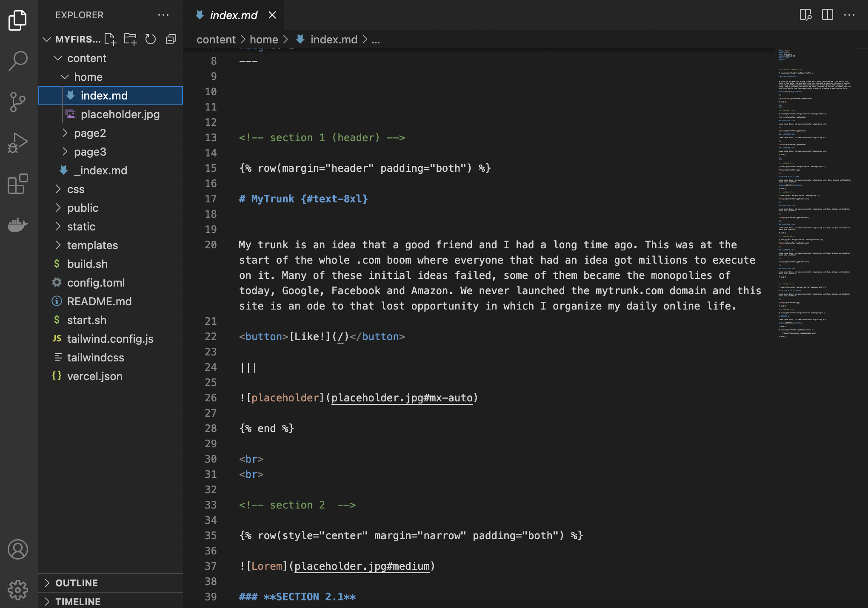The image size is (868, 608).
Task: Close the index.md editor tab
Action: [272, 15]
